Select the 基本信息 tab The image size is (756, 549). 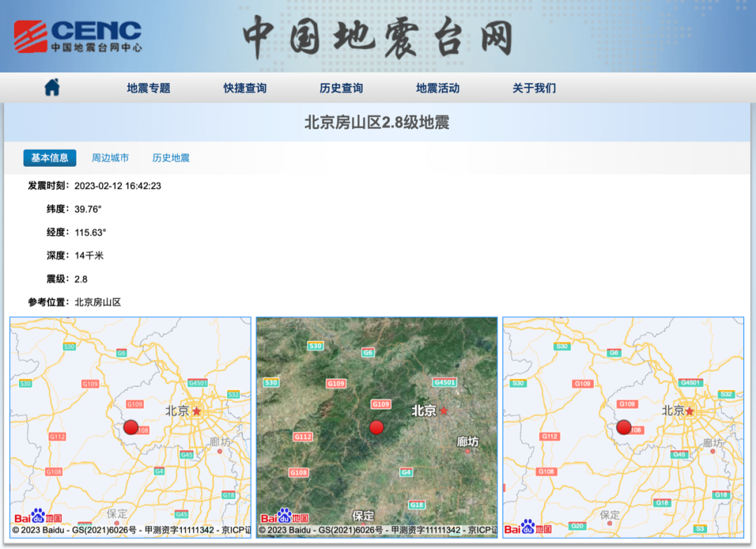50,158
